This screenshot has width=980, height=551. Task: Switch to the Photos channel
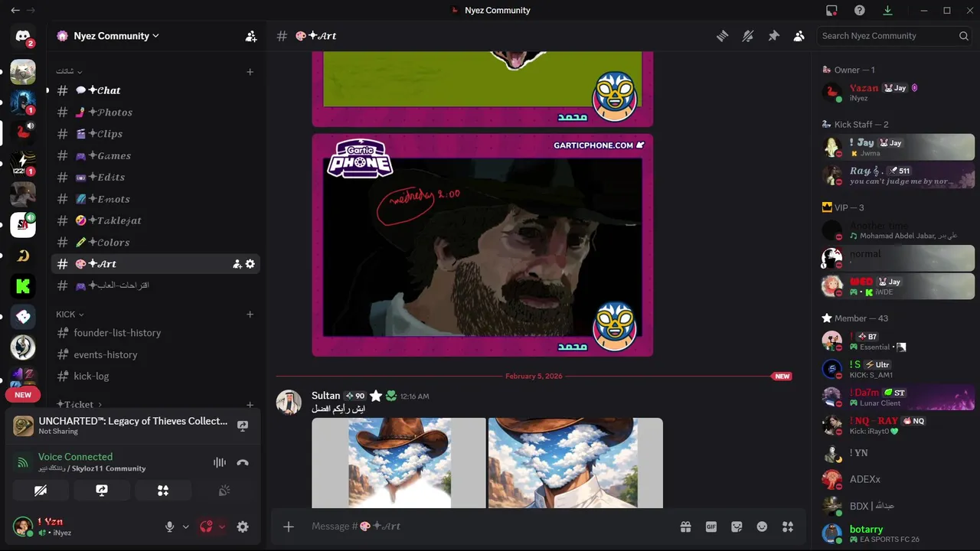coord(155,112)
